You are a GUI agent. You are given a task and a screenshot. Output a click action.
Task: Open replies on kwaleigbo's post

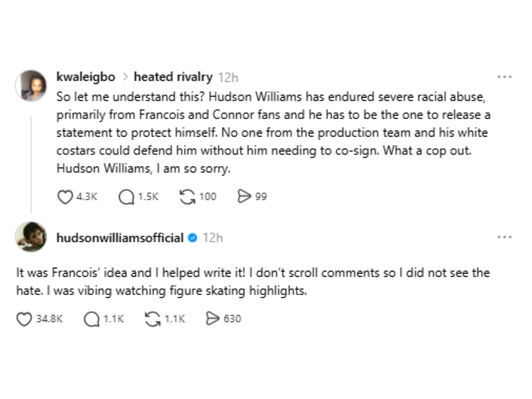click(126, 197)
